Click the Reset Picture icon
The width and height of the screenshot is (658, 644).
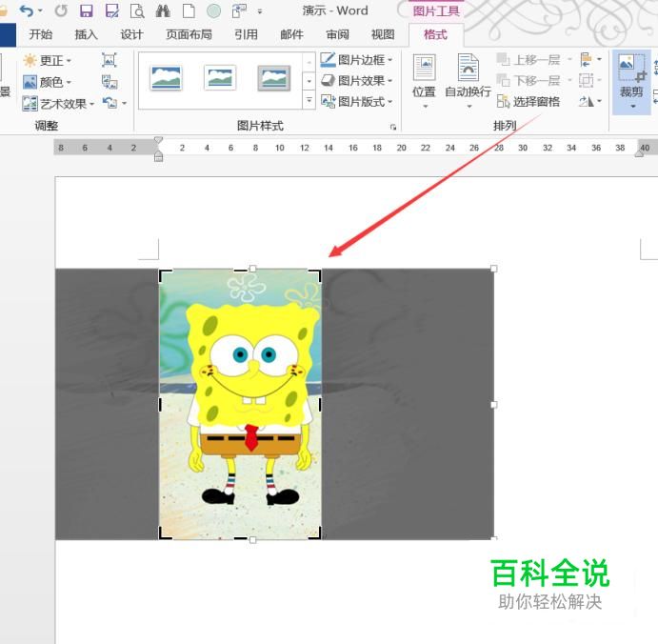110,103
